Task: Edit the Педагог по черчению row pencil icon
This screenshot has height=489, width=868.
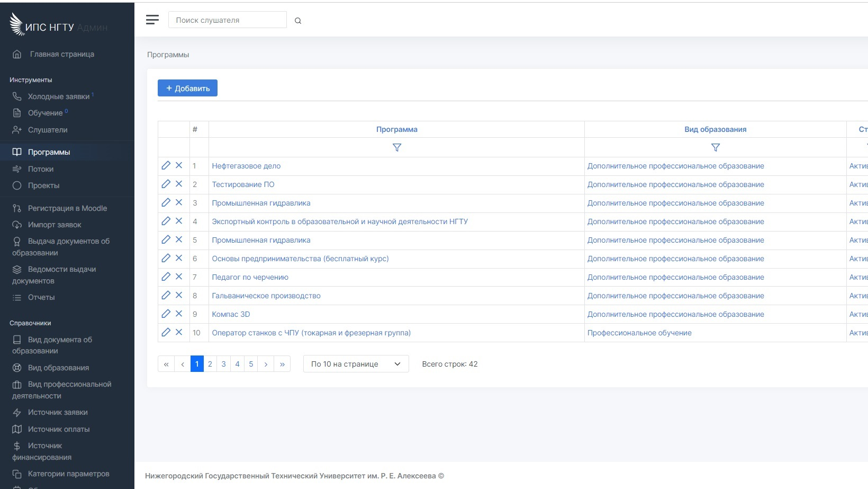Action: click(x=166, y=277)
